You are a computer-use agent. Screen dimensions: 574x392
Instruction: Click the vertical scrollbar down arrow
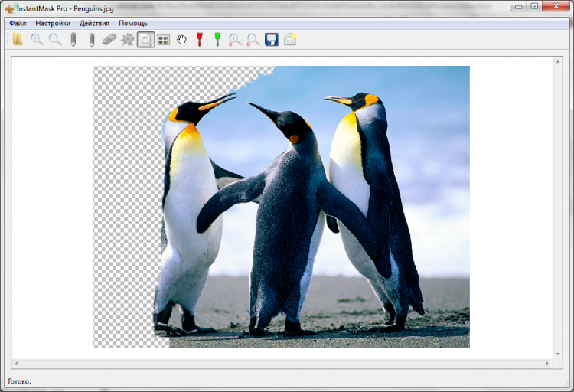click(x=558, y=354)
